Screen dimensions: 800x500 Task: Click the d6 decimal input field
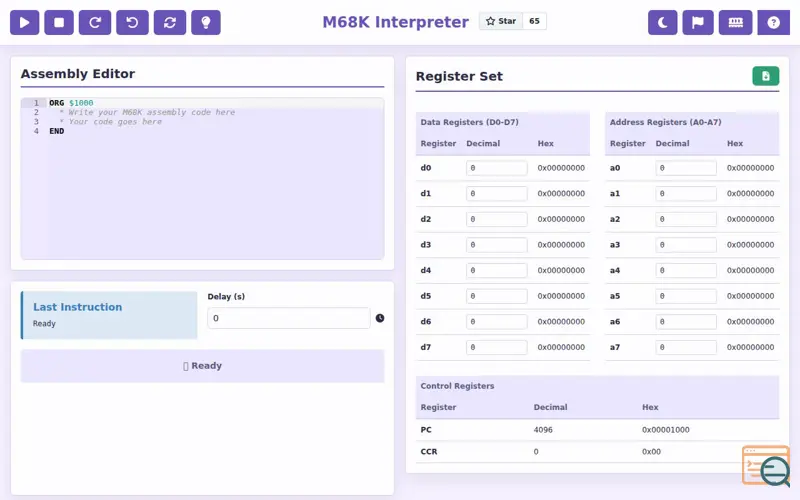(496, 321)
